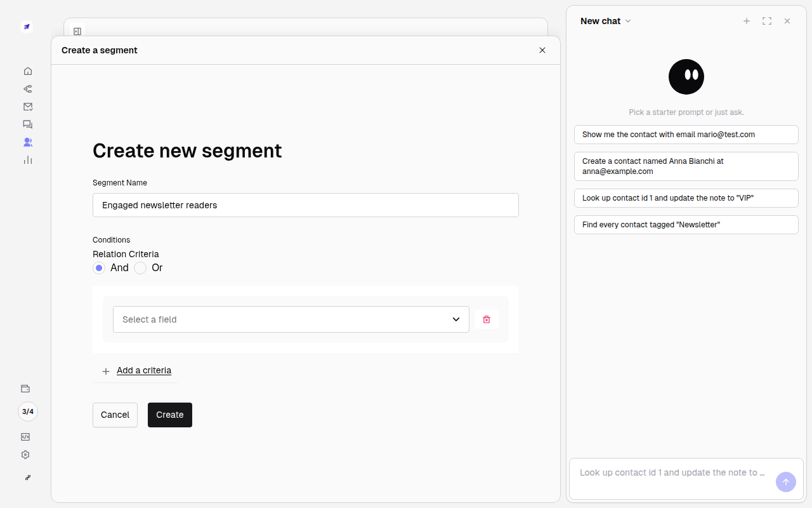
Task: Open the conversations chat-bubbles icon in sidebar
Action: click(x=28, y=124)
